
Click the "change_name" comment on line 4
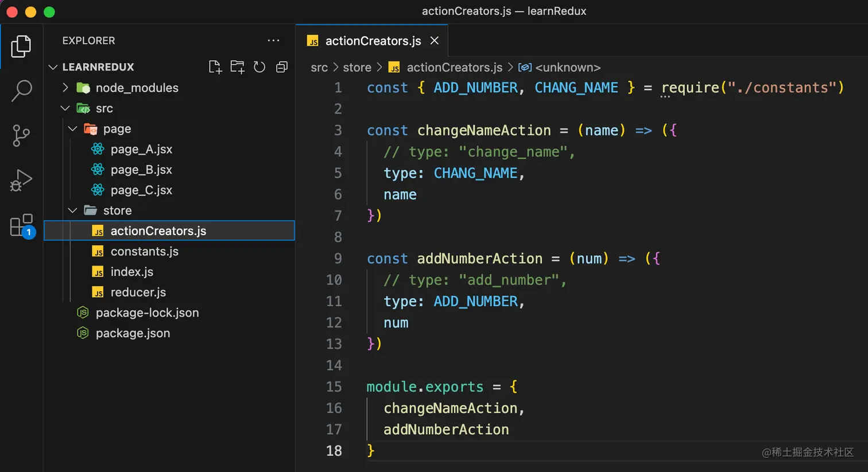[x=479, y=152]
